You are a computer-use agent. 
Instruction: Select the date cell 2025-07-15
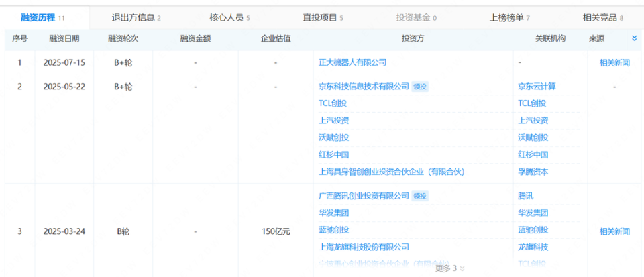click(x=64, y=63)
